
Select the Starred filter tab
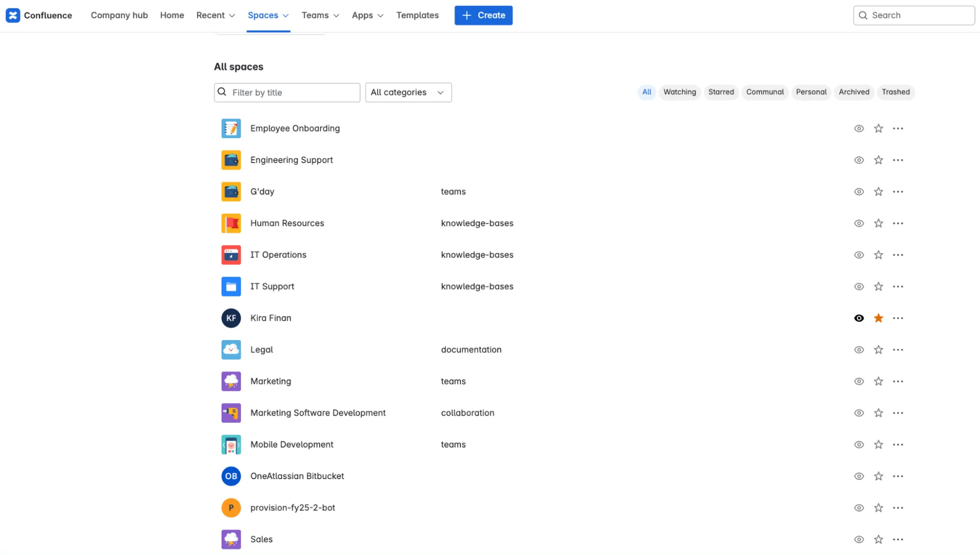point(721,92)
